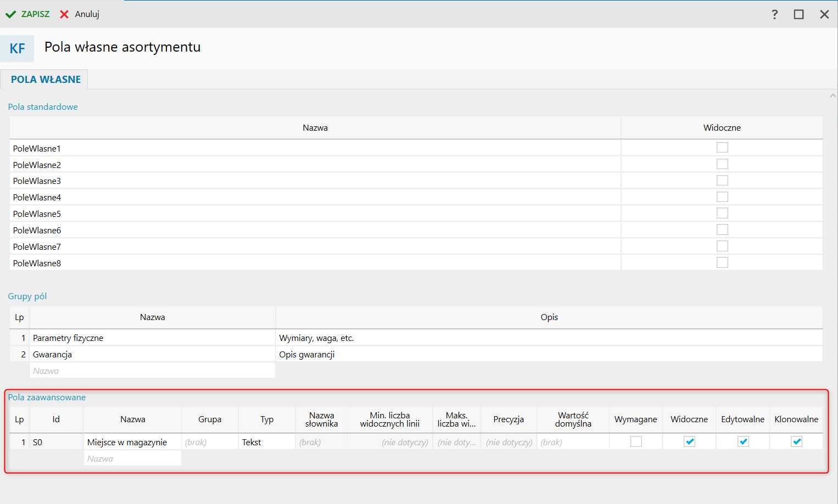Uncheck Klonowalne for Miejsce w magazynie
Screen dimensions: 838x504
[x=796, y=441]
